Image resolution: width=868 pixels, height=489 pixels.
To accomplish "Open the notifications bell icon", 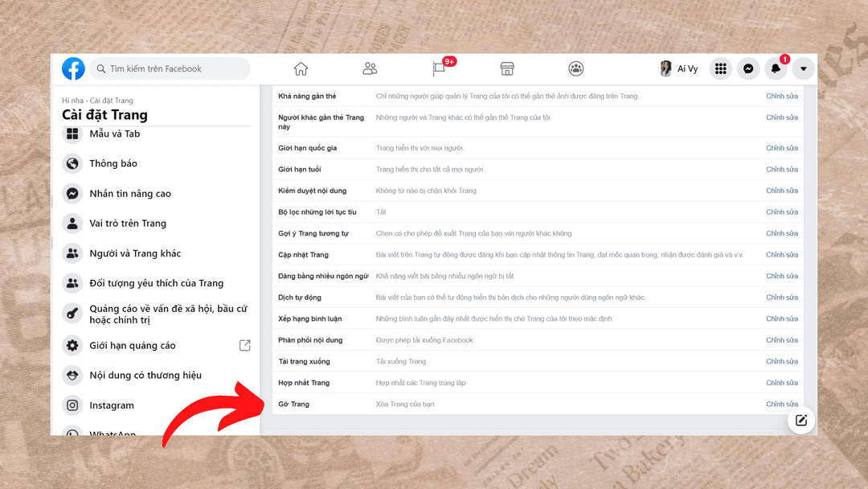I will (776, 69).
